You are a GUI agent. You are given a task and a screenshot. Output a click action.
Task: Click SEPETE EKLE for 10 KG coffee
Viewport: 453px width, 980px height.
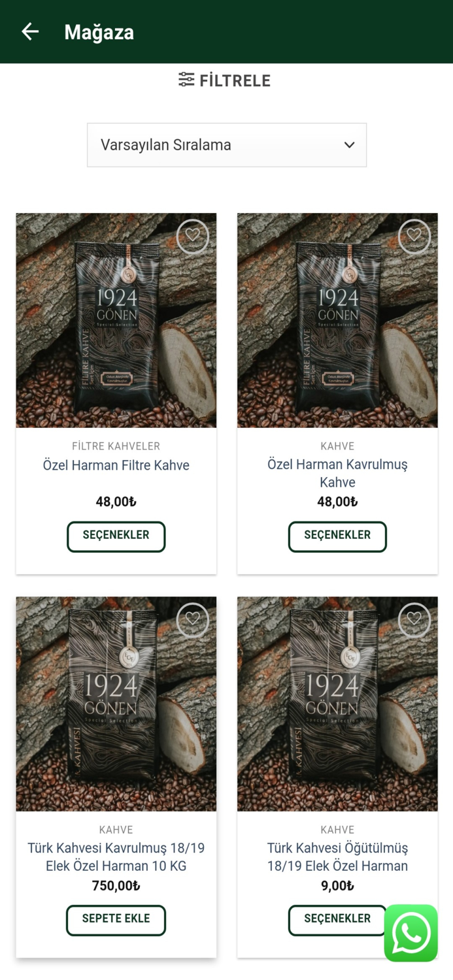coord(116,920)
